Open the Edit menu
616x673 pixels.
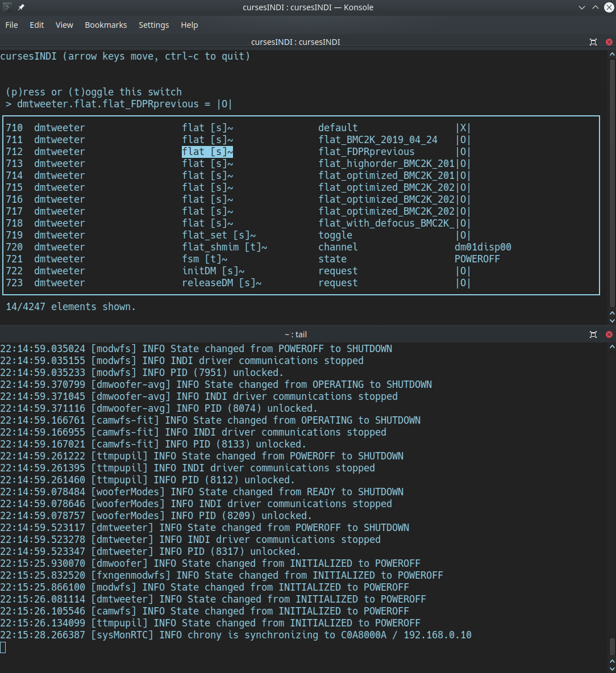[x=36, y=25]
